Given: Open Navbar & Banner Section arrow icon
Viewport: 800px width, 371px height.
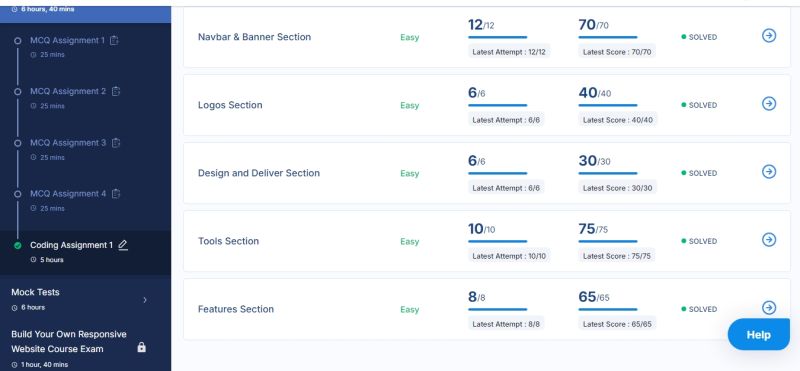Looking at the screenshot, I should coord(769,35).
